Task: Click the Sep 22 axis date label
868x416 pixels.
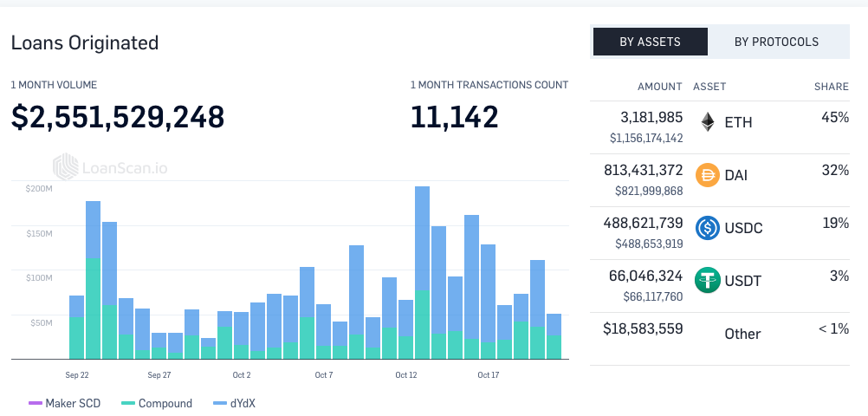Action: pos(77,375)
